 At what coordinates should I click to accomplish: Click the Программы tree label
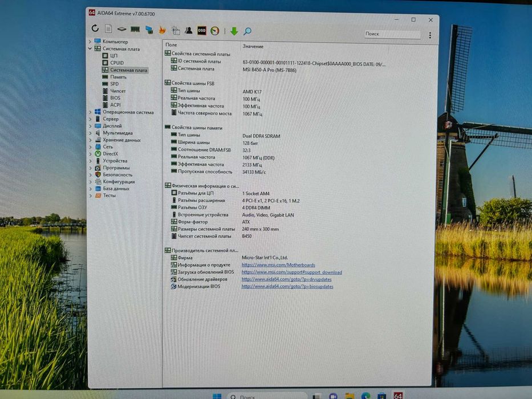116,168
